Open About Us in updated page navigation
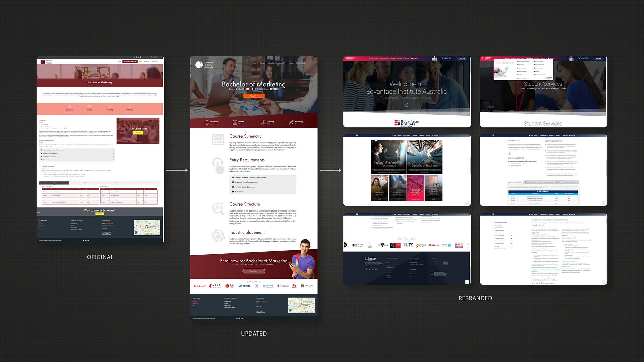 [x=282, y=63]
